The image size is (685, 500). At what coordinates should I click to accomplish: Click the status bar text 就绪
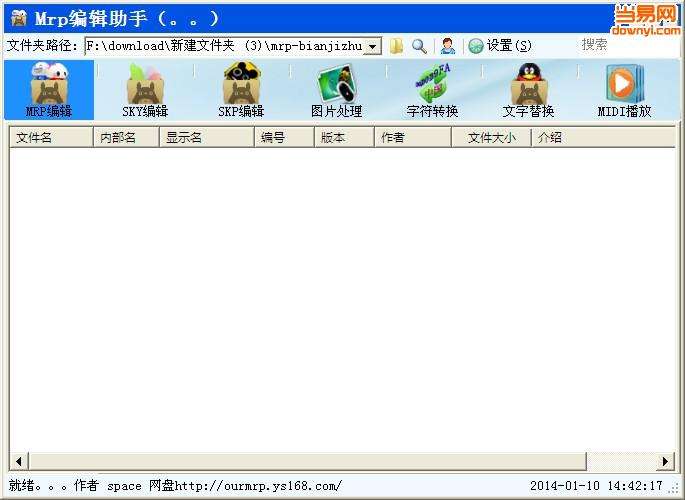21,485
